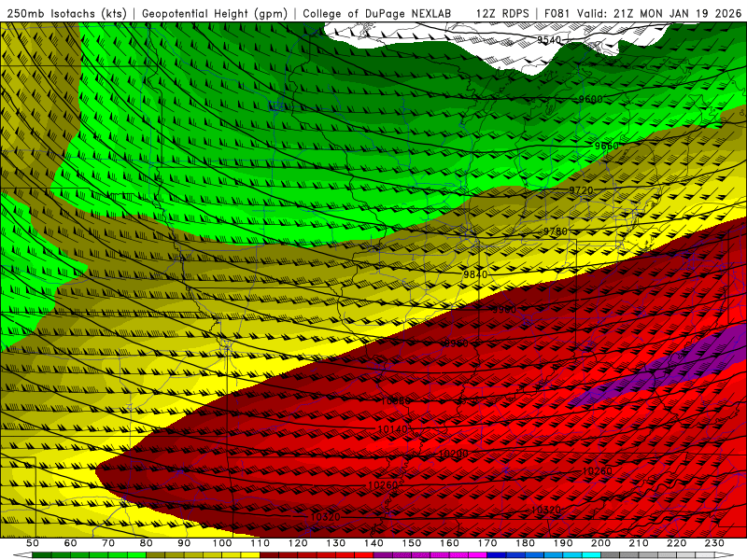747x560 pixels.
Task: Click the "250mb Isotachs (kts)" title text
Action: [x=66, y=13]
